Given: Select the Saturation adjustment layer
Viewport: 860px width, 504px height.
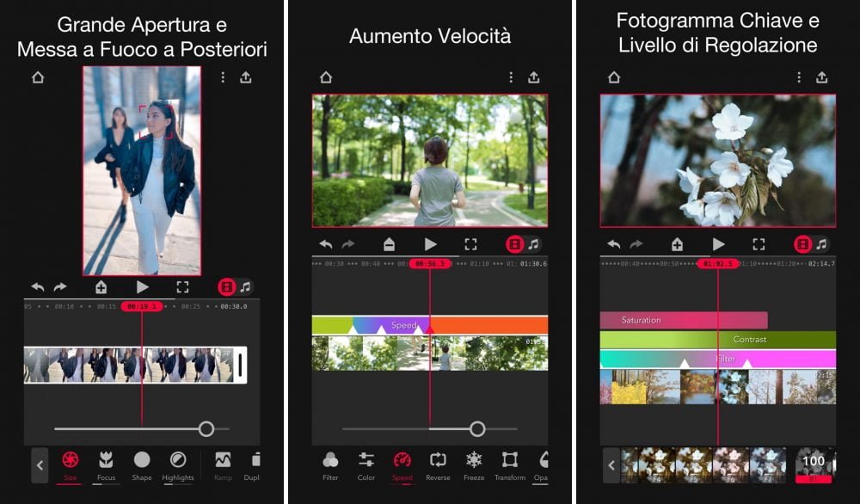Looking at the screenshot, I should (683, 320).
